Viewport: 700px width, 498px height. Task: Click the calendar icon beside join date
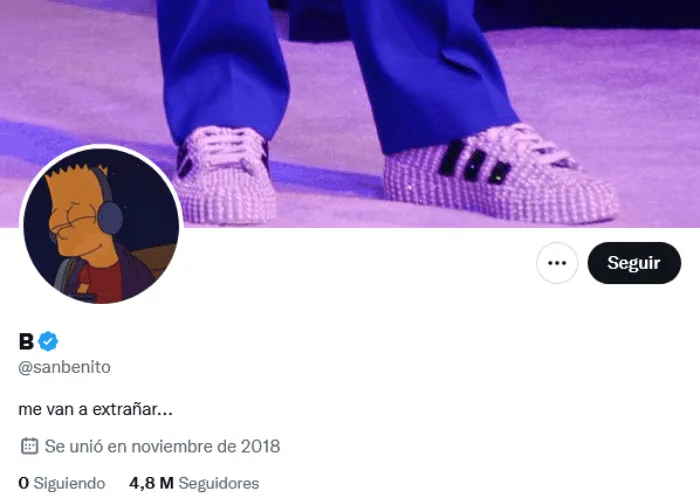(x=29, y=446)
